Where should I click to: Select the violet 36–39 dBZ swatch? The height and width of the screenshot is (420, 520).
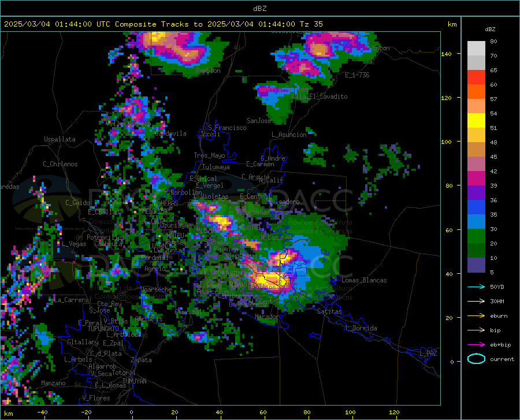476,193
